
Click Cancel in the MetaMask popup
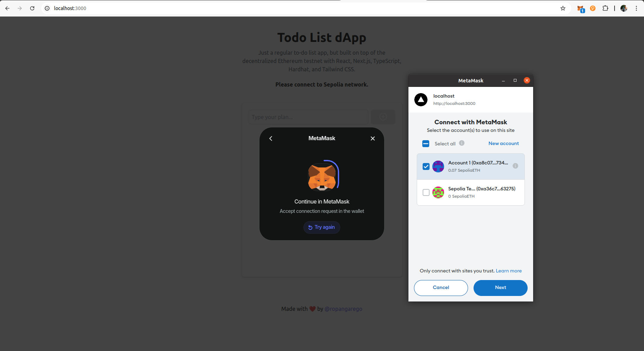(x=441, y=288)
